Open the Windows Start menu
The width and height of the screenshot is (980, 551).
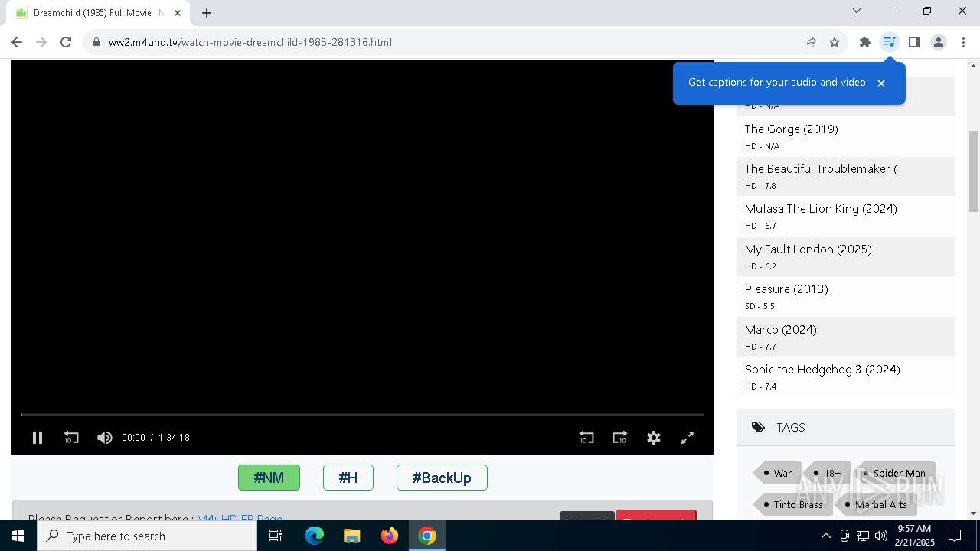(x=18, y=536)
